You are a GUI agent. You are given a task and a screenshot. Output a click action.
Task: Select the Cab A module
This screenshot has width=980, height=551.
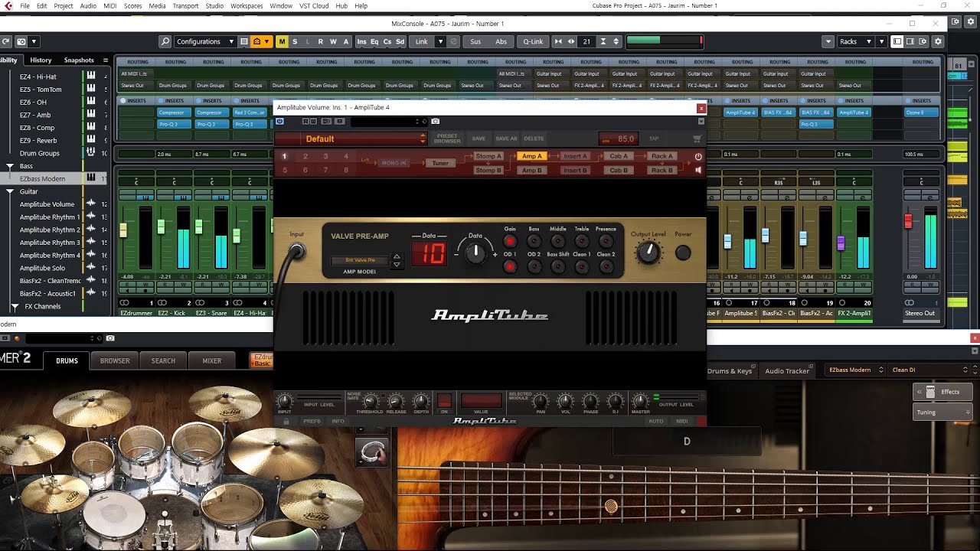[619, 156]
